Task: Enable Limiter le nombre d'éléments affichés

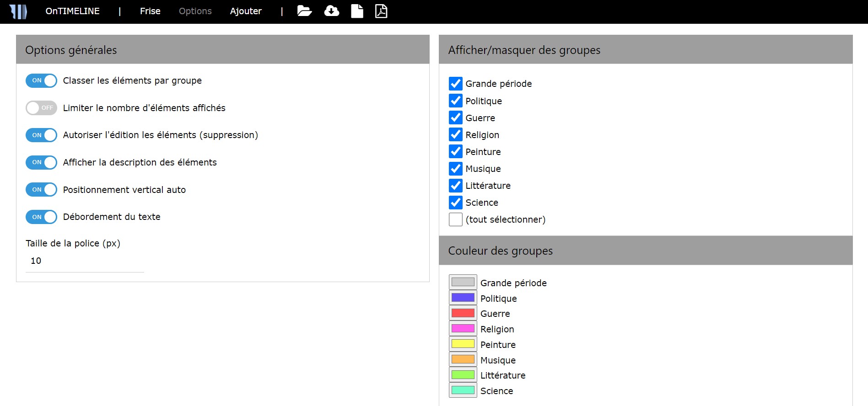Action: (x=41, y=108)
